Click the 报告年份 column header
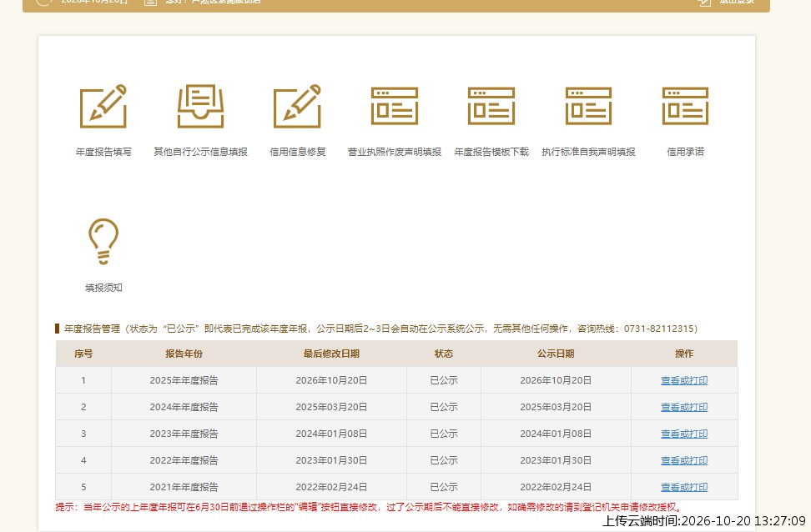 (x=184, y=354)
